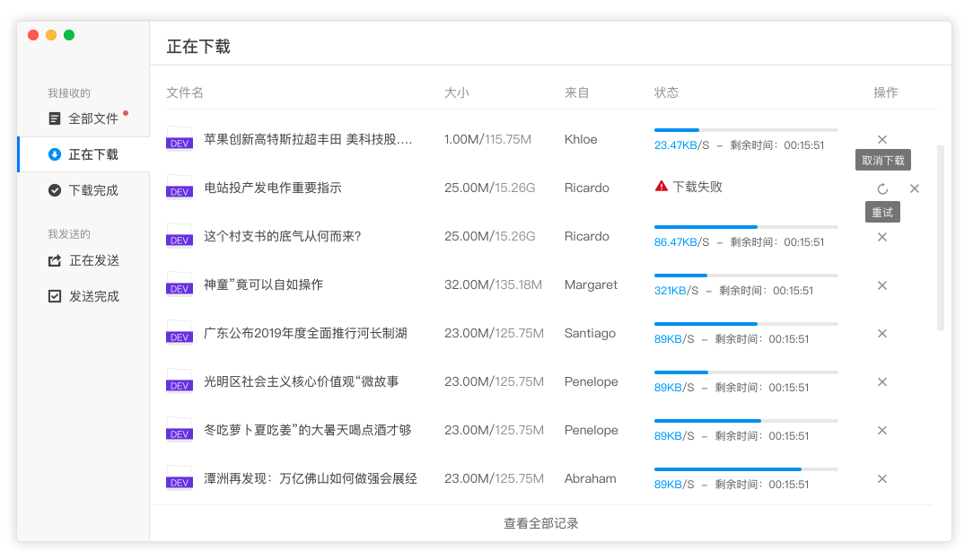Select 正在下载 in the sidebar

92,154
